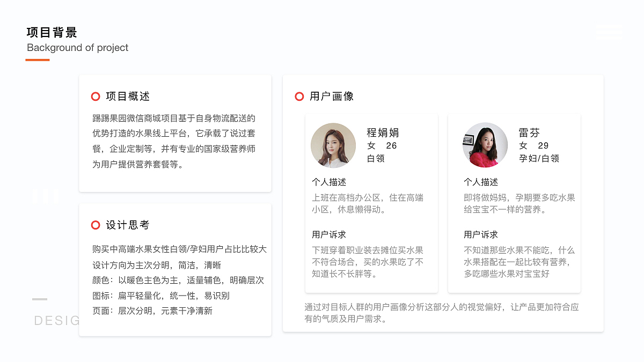Select the 项目背景 title heading
This screenshot has width=644, height=362.
coord(52,32)
